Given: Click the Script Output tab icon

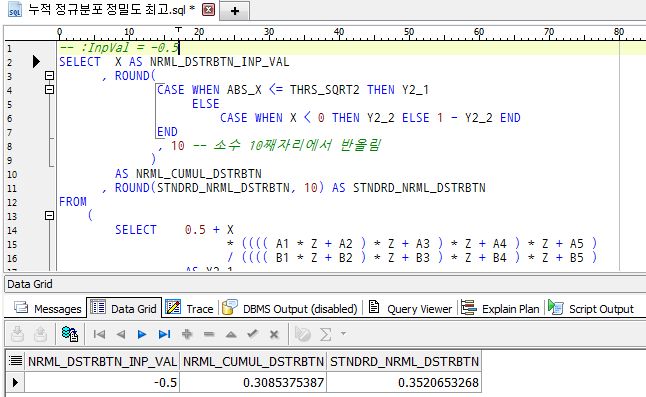Looking at the screenshot, I should click(556, 307).
